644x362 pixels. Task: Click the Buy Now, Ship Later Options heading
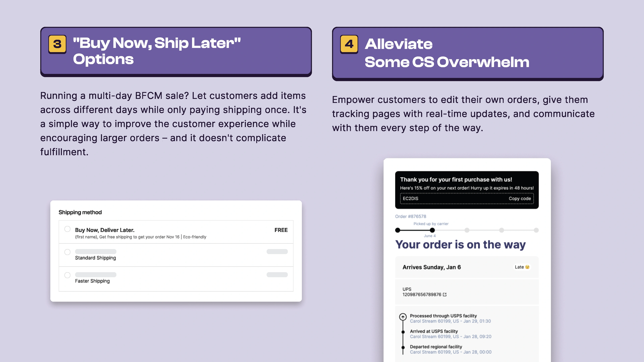157,51
